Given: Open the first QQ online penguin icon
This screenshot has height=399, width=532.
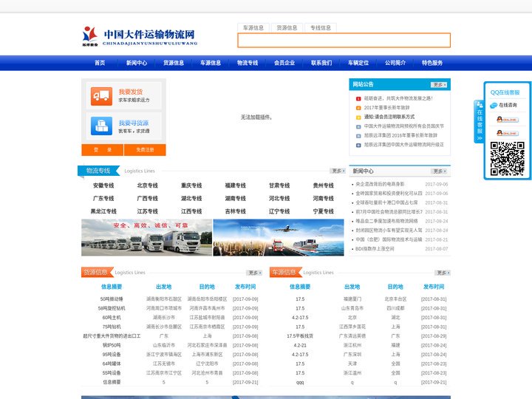Looking at the screenshot, I should (507, 120).
